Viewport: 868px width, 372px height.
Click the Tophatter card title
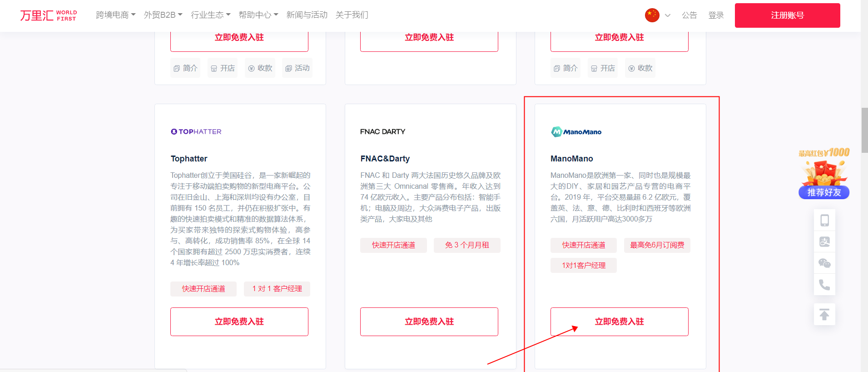pos(189,159)
